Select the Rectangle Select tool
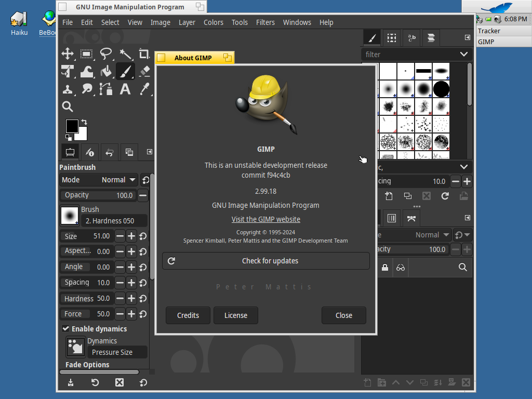Screen dimensions: 532x399 coord(87,54)
